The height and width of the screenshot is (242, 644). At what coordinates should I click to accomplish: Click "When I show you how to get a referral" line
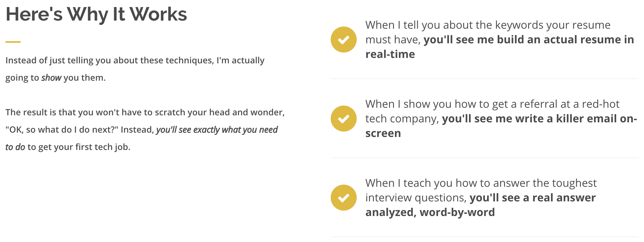click(x=492, y=104)
